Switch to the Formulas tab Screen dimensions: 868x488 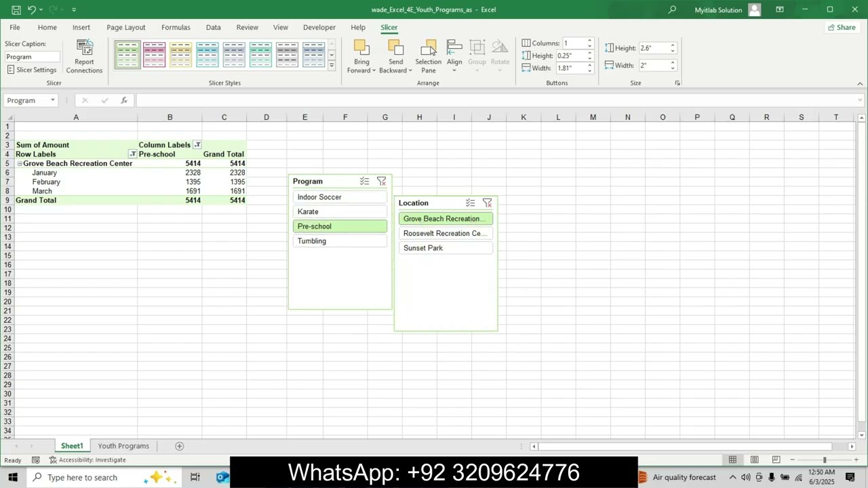pos(176,27)
